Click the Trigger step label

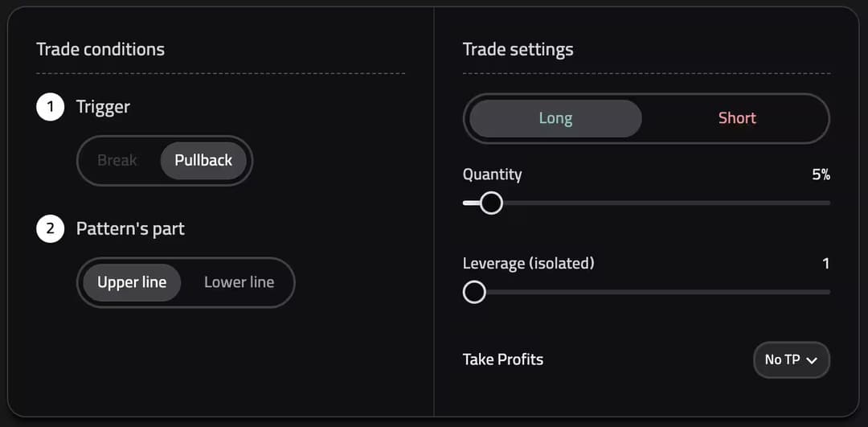[103, 107]
